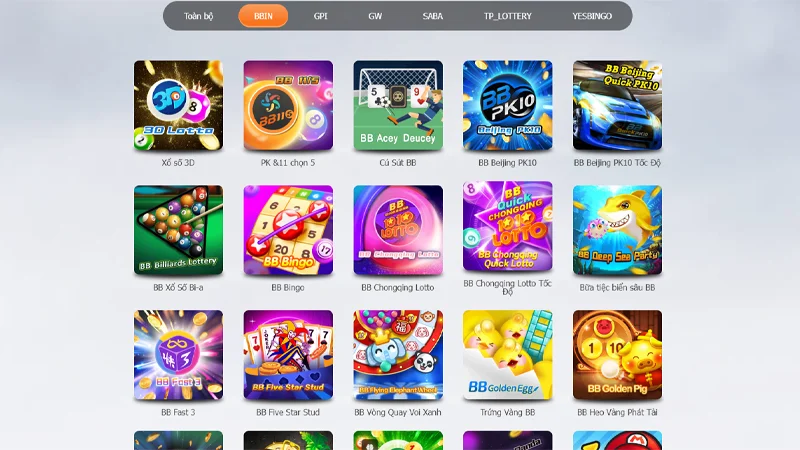Select the YESBINGO provider tab
The height and width of the screenshot is (450, 800).
click(592, 16)
